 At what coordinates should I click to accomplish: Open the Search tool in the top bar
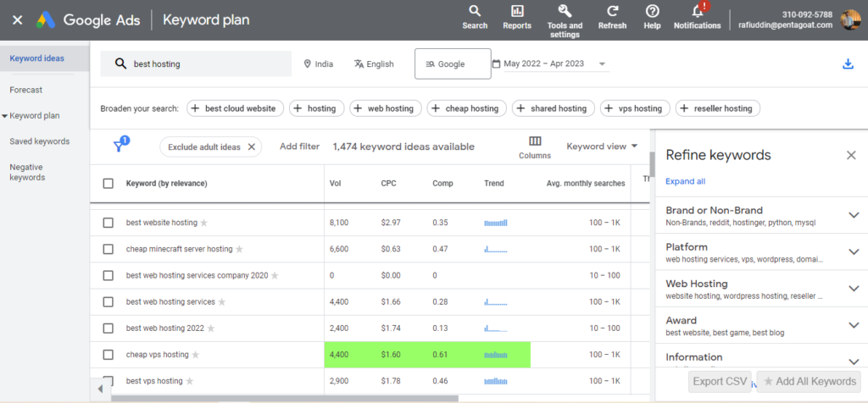click(x=475, y=17)
